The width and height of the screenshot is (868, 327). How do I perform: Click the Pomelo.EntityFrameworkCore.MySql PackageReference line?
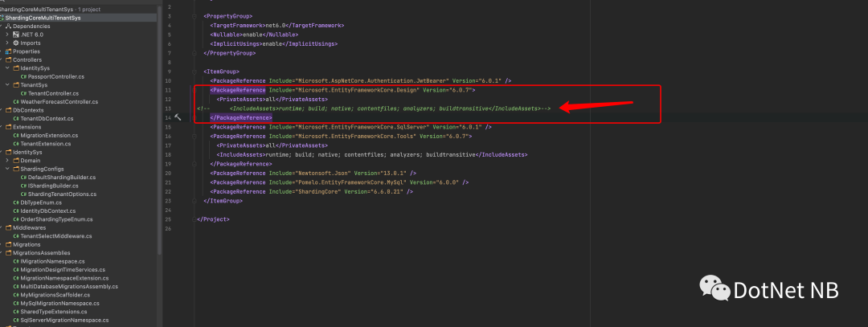339,182
